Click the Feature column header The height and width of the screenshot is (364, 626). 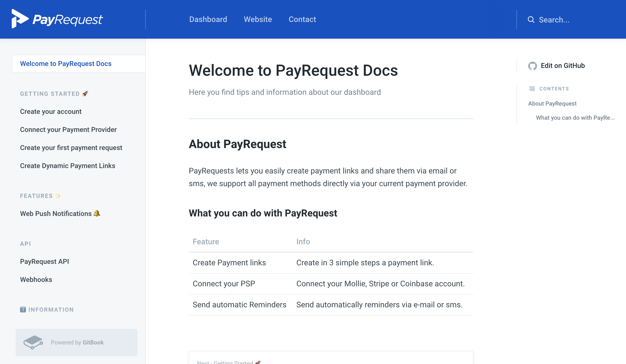point(206,241)
